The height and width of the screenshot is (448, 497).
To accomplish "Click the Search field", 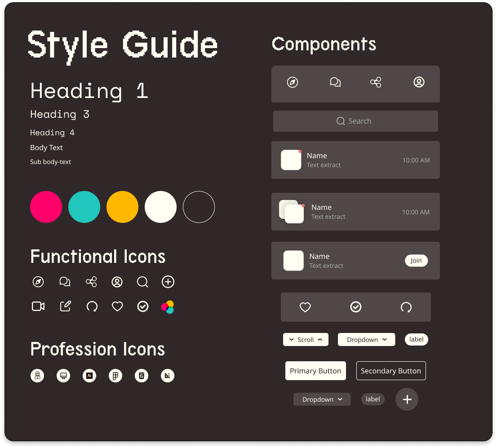I will tap(355, 121).
